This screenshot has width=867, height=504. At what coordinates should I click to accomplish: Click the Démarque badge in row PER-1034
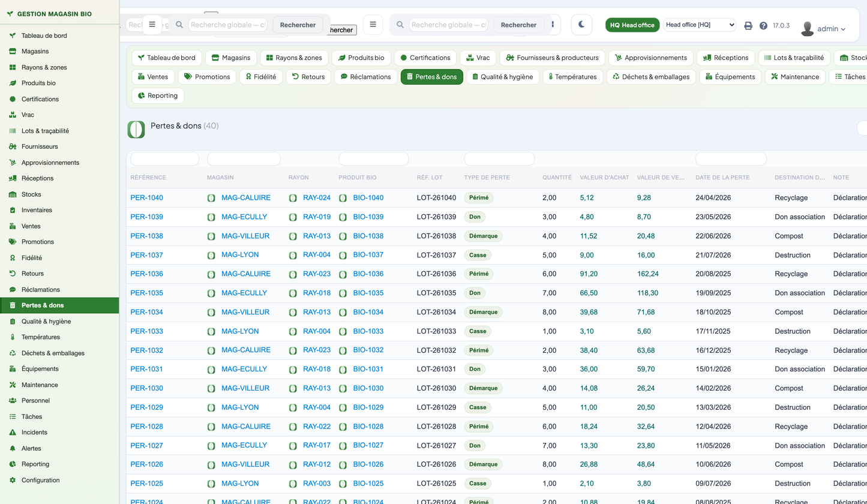coord(483,312)
